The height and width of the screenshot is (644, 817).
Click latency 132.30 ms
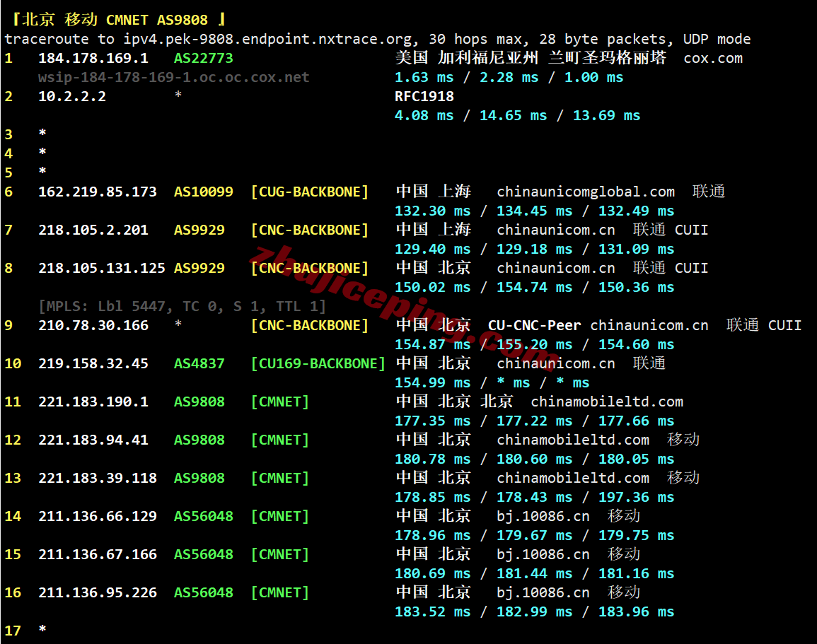[432, 211]
